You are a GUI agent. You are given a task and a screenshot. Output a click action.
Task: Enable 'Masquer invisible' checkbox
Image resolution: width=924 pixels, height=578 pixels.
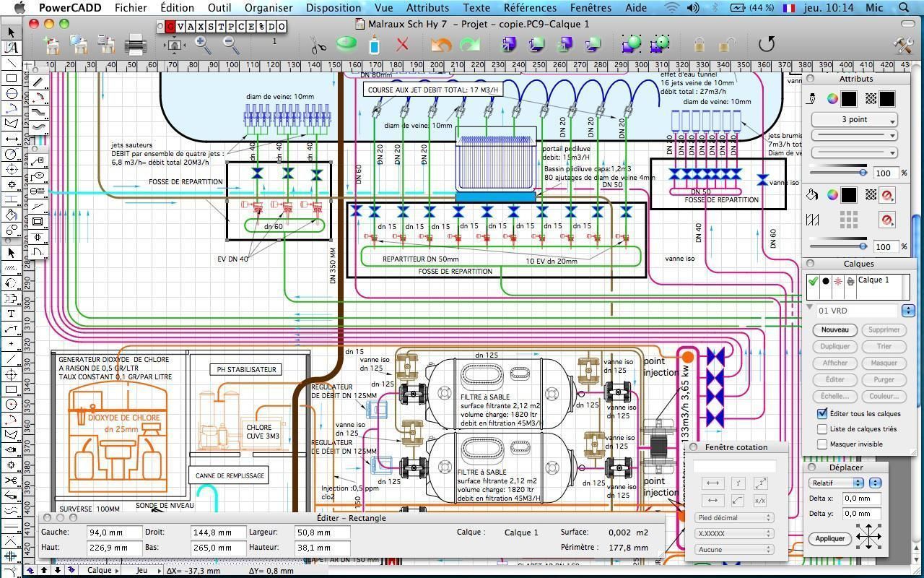click(x=822, y=444)
